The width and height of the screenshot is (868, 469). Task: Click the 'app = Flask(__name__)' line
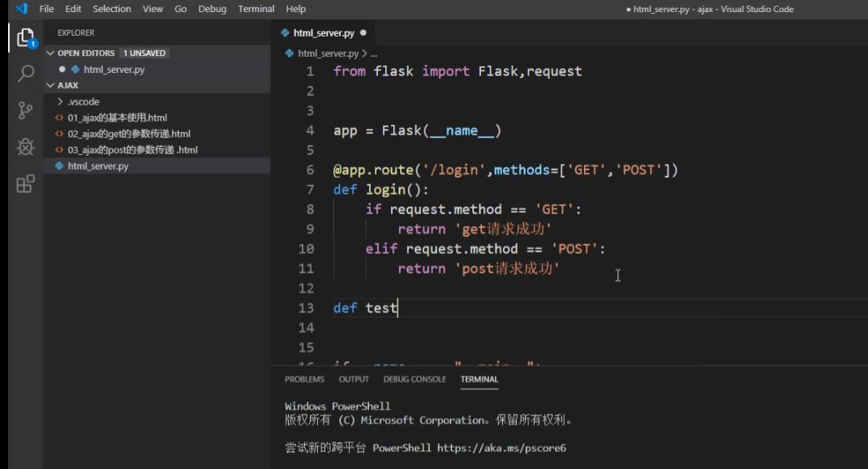(x=418, y=131)
